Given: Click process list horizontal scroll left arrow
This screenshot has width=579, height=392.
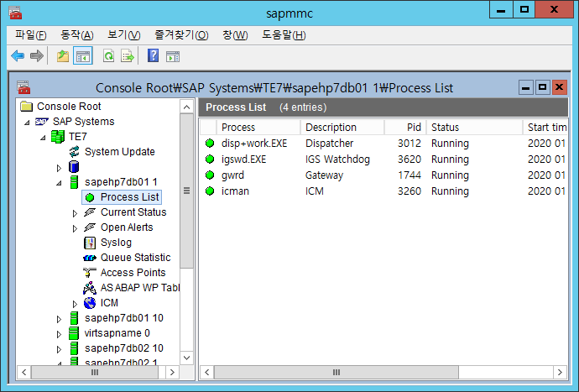Looking at the screenshot, I should (207, 372).
